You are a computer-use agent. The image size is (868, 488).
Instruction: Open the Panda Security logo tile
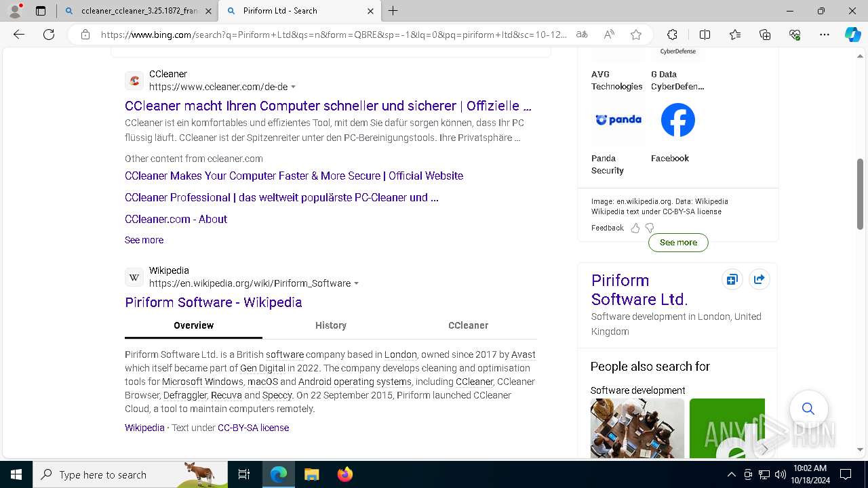(x=618, y=120)
